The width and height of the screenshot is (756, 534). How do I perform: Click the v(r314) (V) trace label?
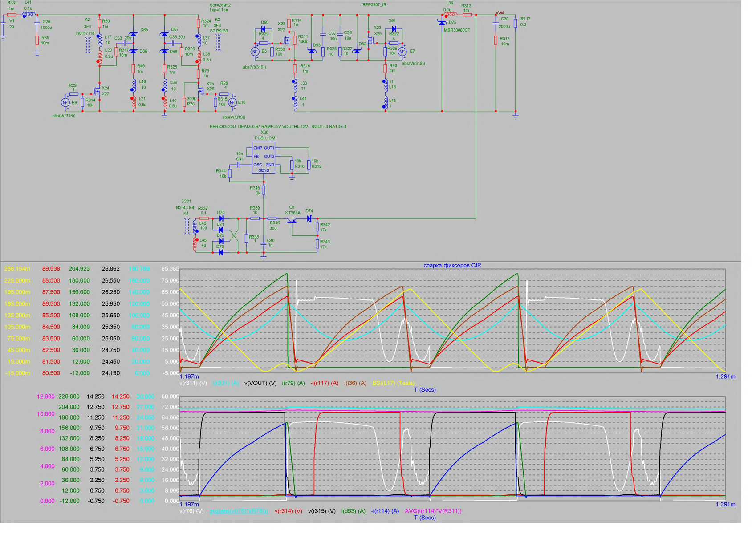(288, 511)
